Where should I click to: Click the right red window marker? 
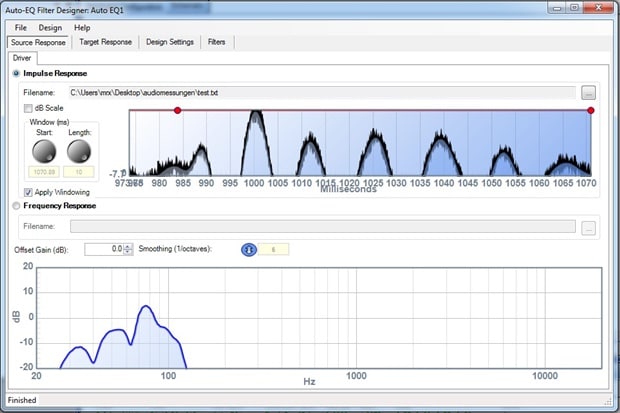(x=591, y=110)
